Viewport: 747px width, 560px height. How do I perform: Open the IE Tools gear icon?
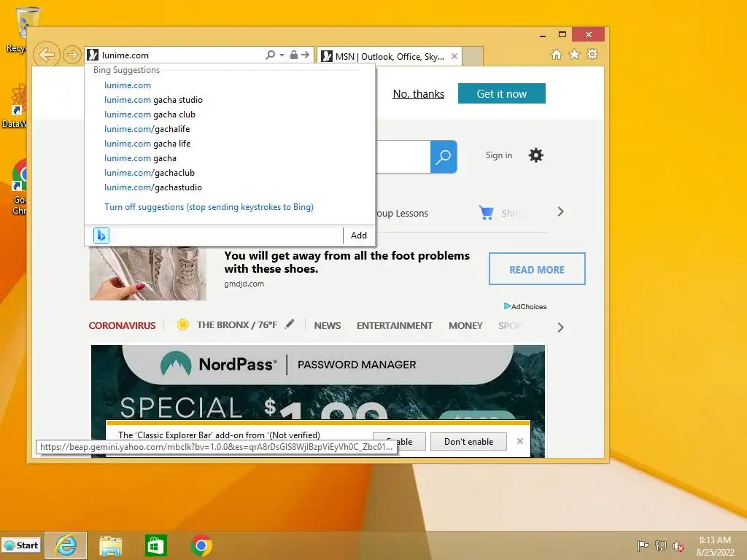[592, 54]
